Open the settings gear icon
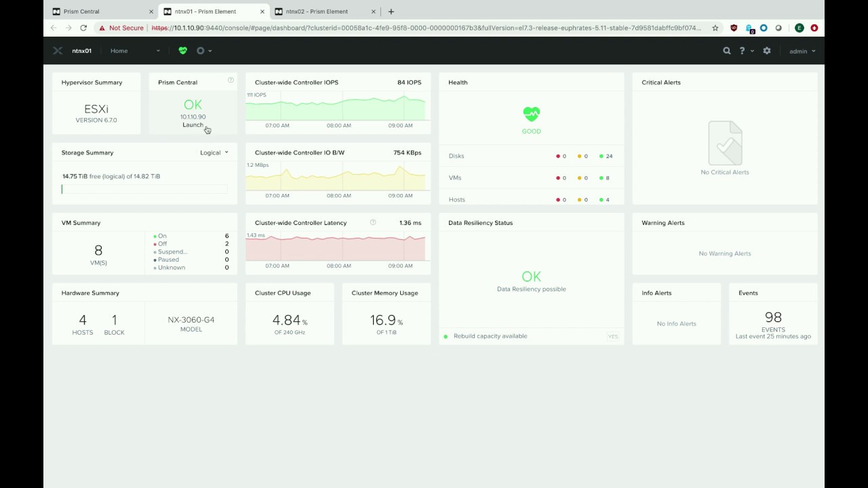 tap(767, 51)
